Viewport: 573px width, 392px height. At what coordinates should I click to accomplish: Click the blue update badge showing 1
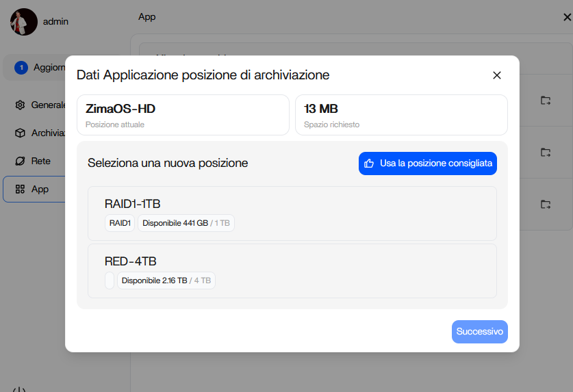pos(21,67)
